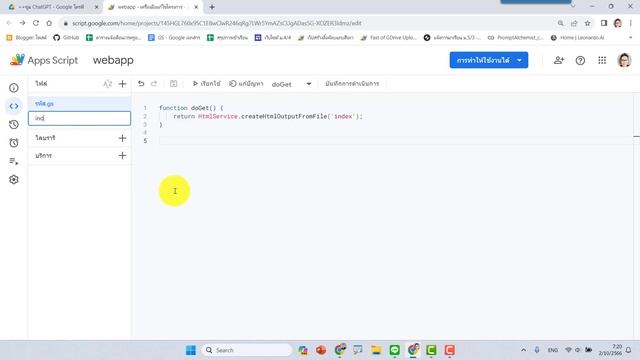The height and width of the screenshot is (360, 640).
Task: Open LINE from the taskbar
Action: pos(394,350)
